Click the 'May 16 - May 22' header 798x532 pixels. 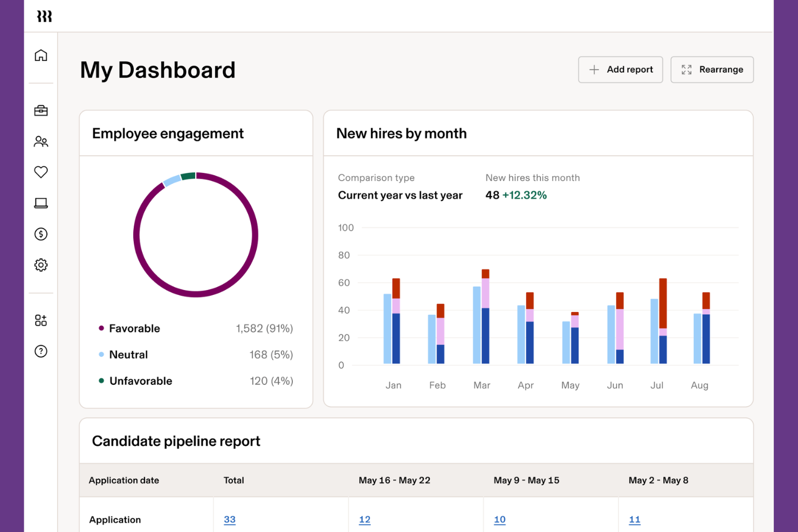(395, 480)
